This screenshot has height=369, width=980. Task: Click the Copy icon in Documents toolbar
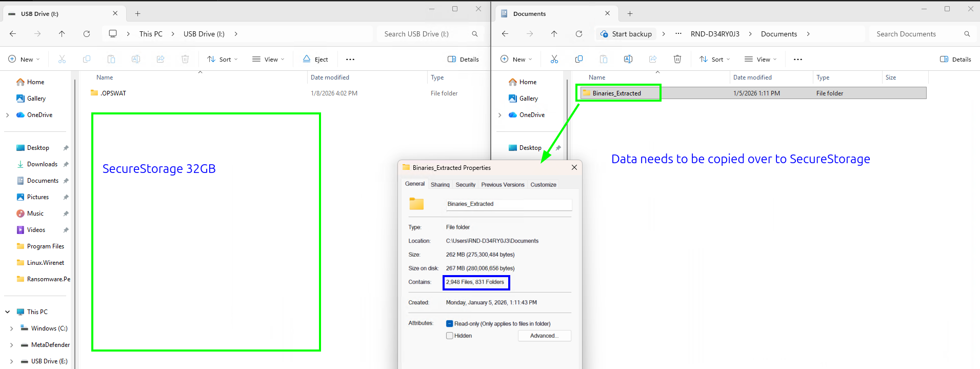[x=578, y=60]
